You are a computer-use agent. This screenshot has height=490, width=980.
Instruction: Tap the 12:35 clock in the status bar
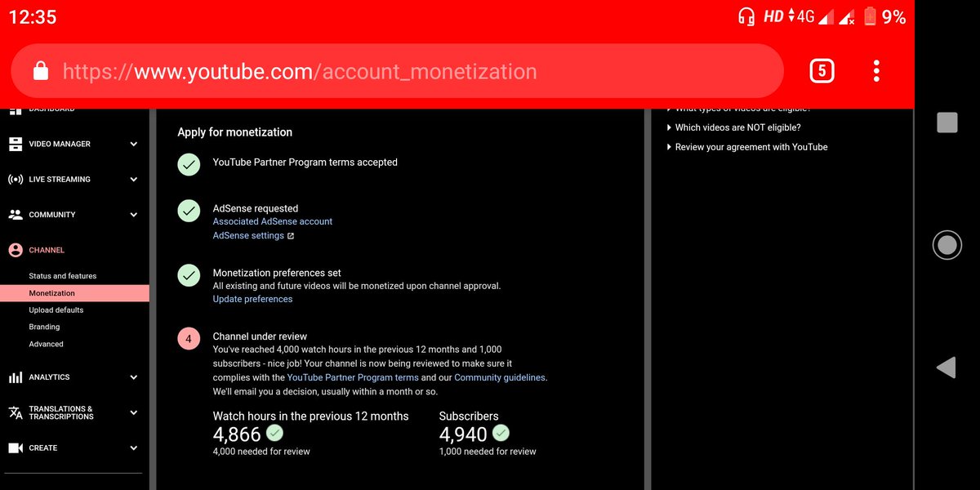click(x=33, y=16)
